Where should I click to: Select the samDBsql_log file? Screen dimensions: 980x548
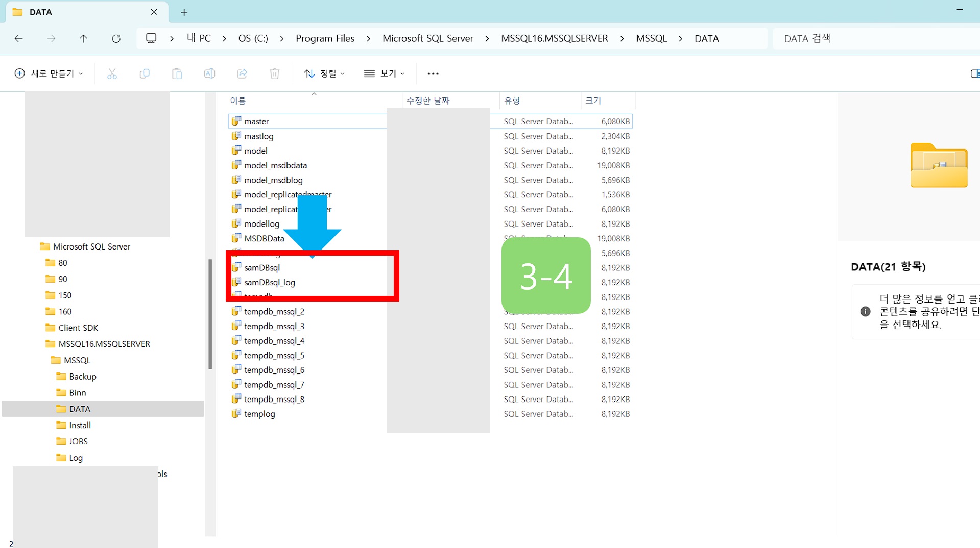tap(270, 282)
